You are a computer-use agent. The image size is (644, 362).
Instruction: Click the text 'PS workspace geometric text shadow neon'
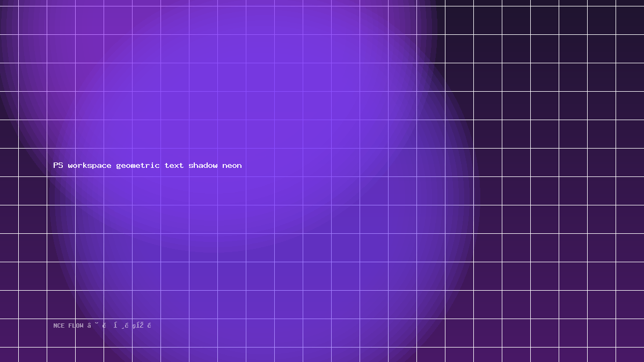click(x=148, y=165)
